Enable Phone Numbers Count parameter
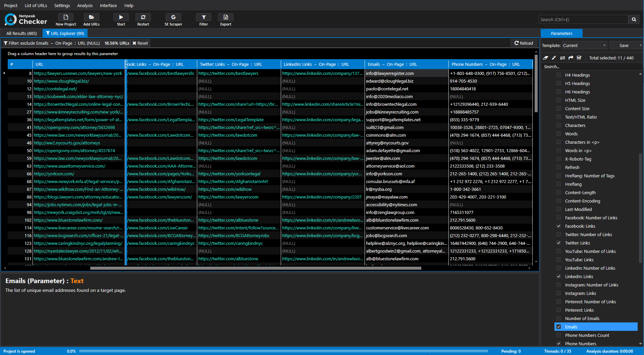Viewport: 644px width, 355px height. click(559, 335)
